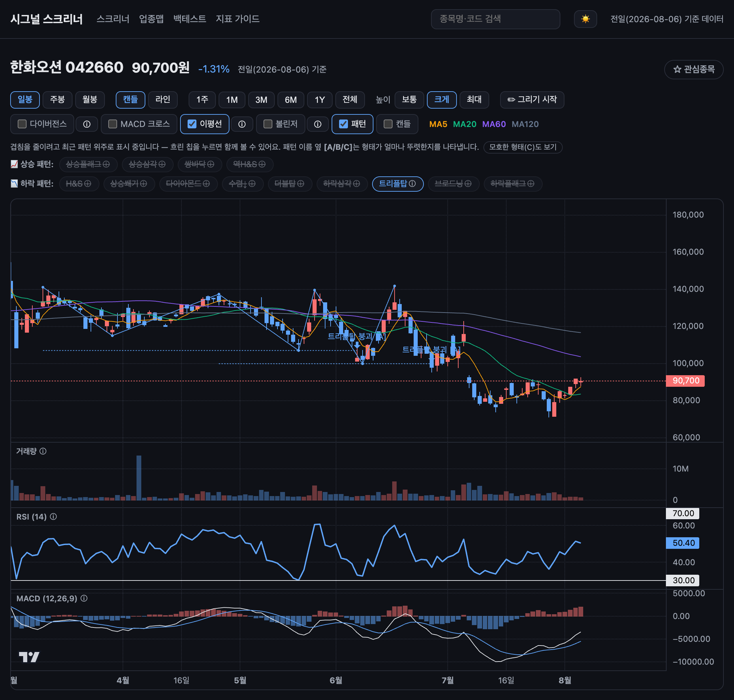
Task: Toggle the light/dark theme sun icon
Action: pos(585,19)
